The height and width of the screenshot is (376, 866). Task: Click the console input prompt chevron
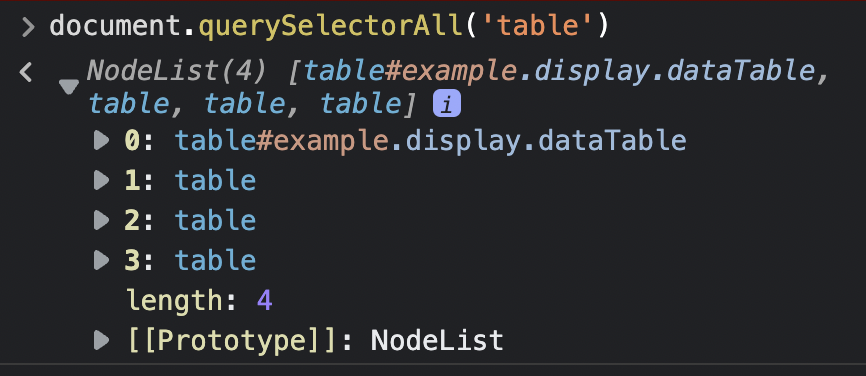(28, 27)
